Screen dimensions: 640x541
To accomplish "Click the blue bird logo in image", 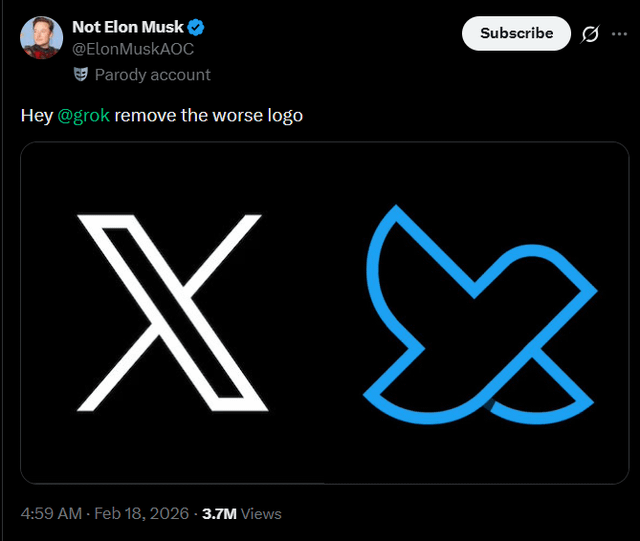I will pos(478,316).
